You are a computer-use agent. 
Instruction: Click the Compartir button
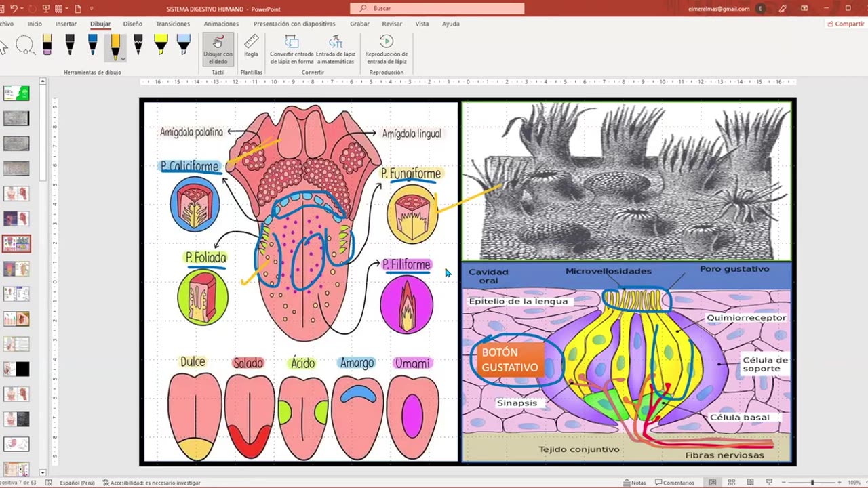845,24
